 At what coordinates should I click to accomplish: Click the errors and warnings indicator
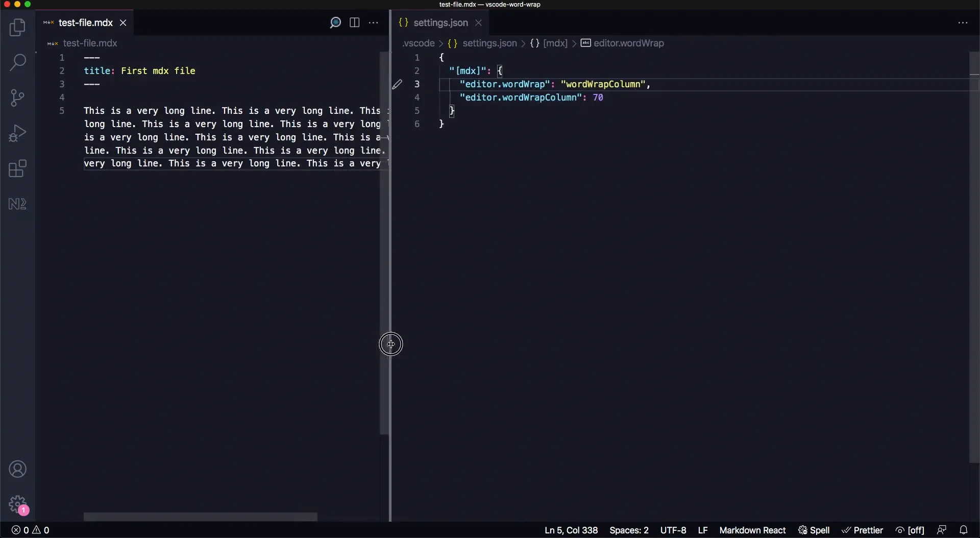tap(30, 530)
